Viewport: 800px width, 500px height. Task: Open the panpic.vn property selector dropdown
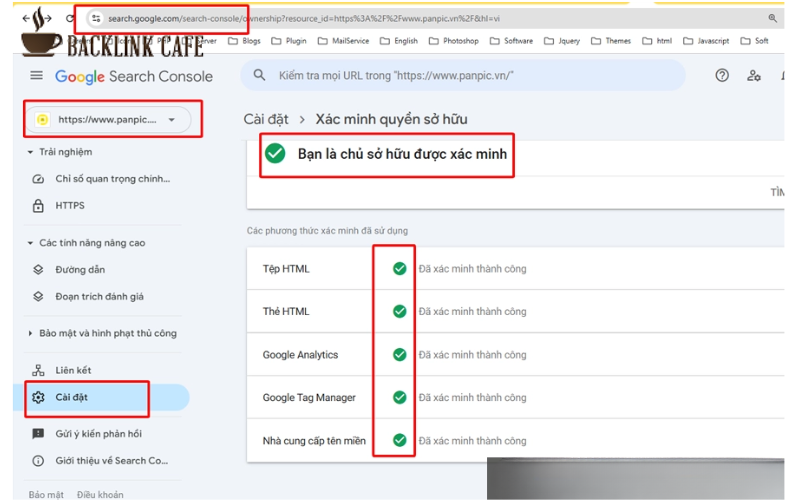click(108, 119)
